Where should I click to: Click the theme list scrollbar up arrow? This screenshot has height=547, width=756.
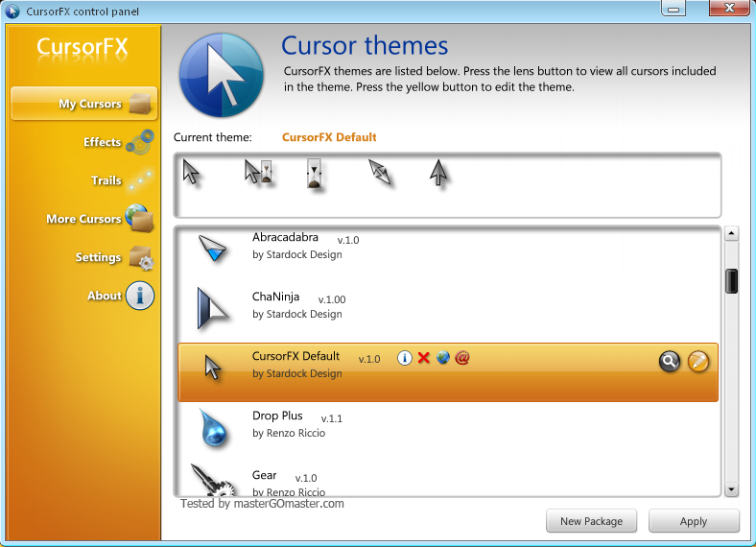(731, 234)
